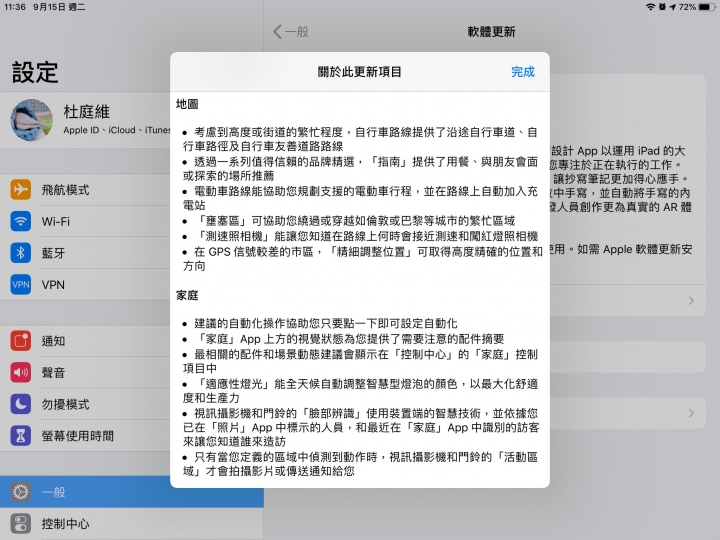Screen dimensions: 720x540
Task: Click the 杜庭維 account name
Action: [86, 112]
